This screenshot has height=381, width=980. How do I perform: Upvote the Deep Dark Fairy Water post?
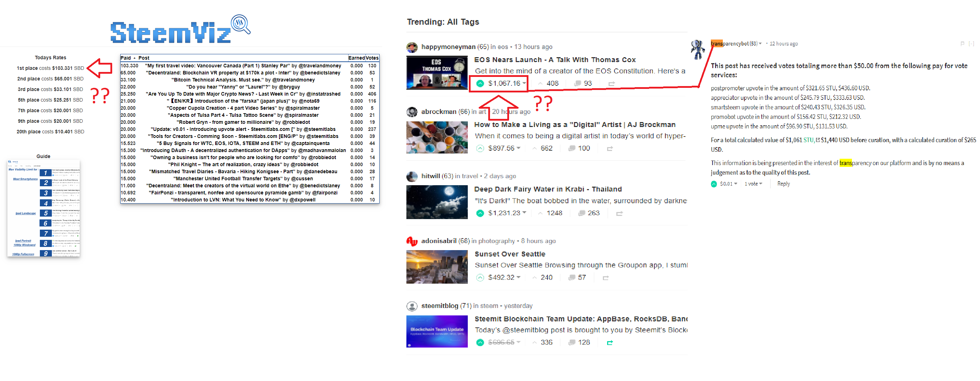click(480, 213)
